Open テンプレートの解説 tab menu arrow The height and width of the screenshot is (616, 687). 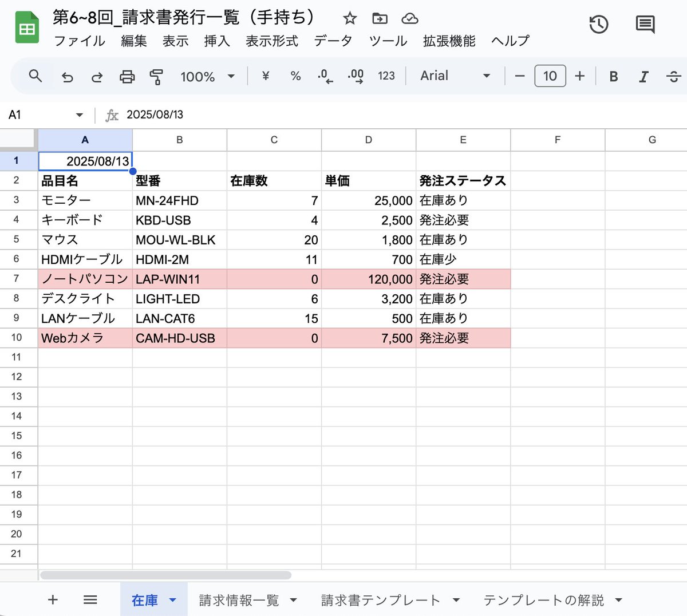point(618,600)
